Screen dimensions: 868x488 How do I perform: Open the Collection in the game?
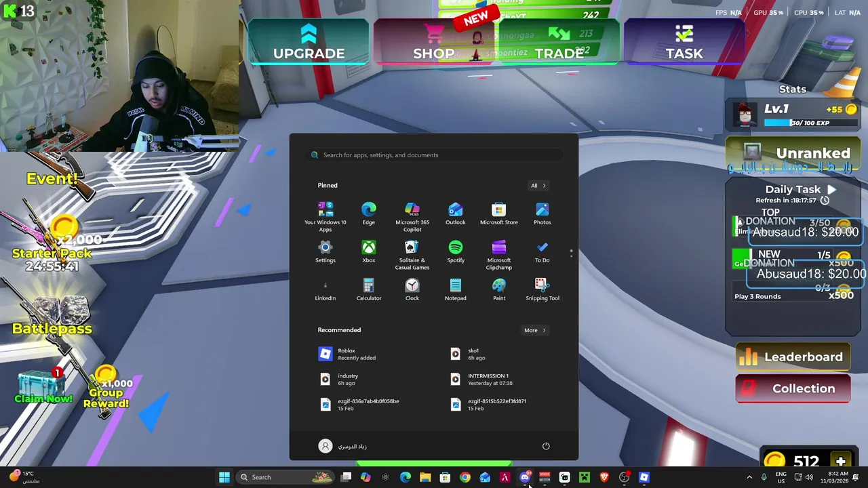(793, 388)
